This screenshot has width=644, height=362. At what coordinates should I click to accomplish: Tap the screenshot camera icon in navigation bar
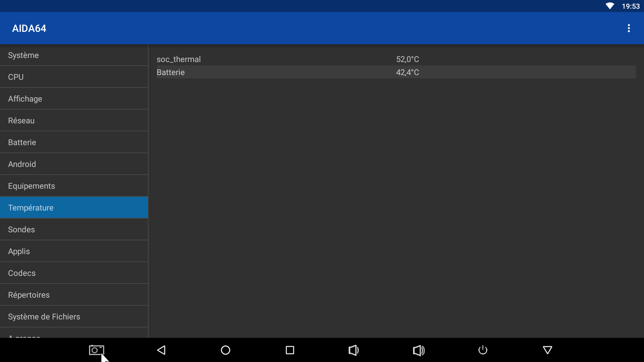(97, 350)
